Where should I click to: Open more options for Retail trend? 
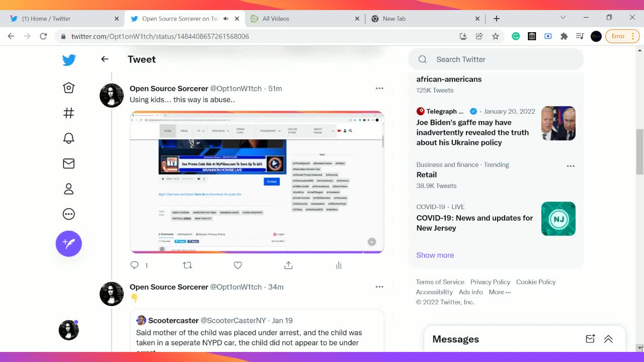click(571, 166)
